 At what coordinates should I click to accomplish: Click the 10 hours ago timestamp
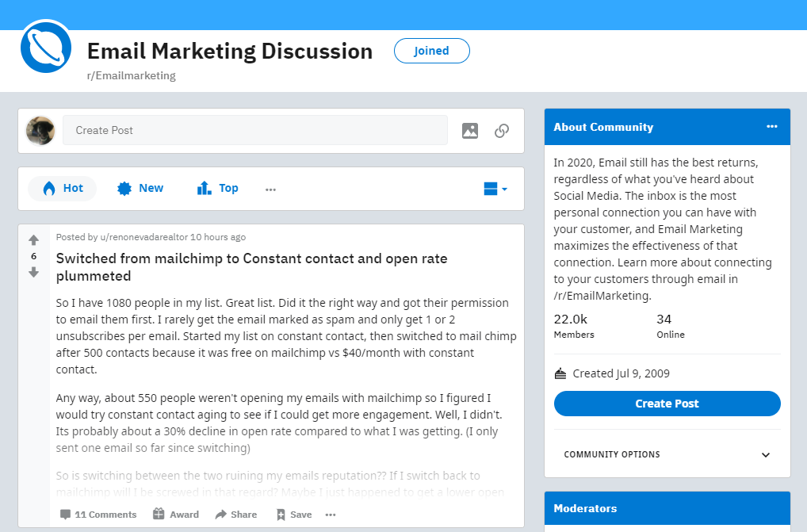click(218, 237)
